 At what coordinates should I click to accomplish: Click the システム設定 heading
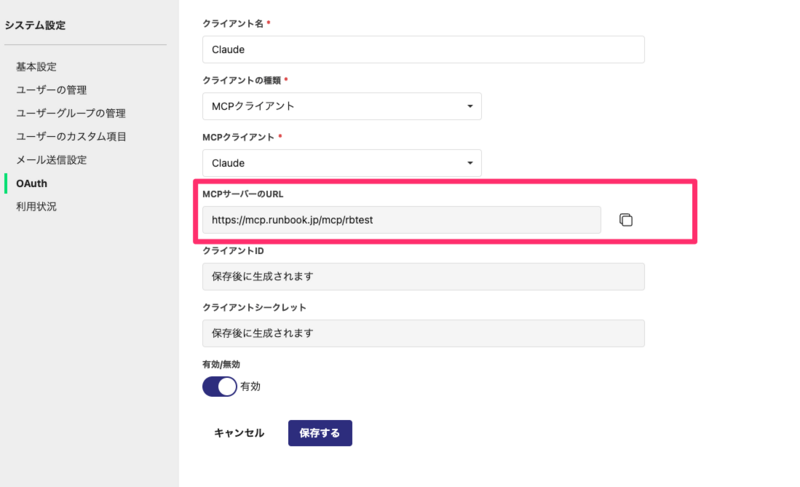point(35,25)
